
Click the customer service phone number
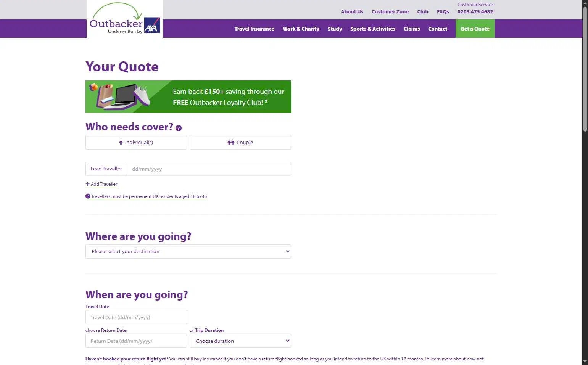[x=475, y=11]
